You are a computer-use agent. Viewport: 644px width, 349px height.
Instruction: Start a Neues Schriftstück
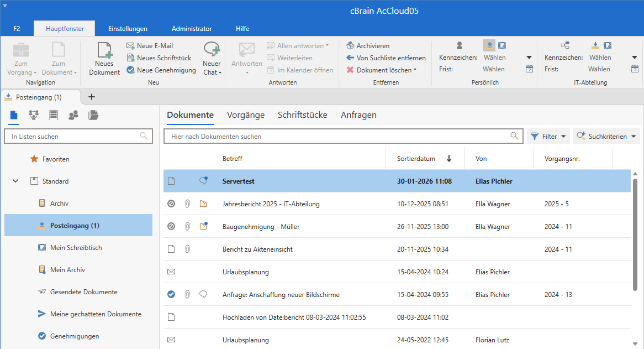pos(159,58)
